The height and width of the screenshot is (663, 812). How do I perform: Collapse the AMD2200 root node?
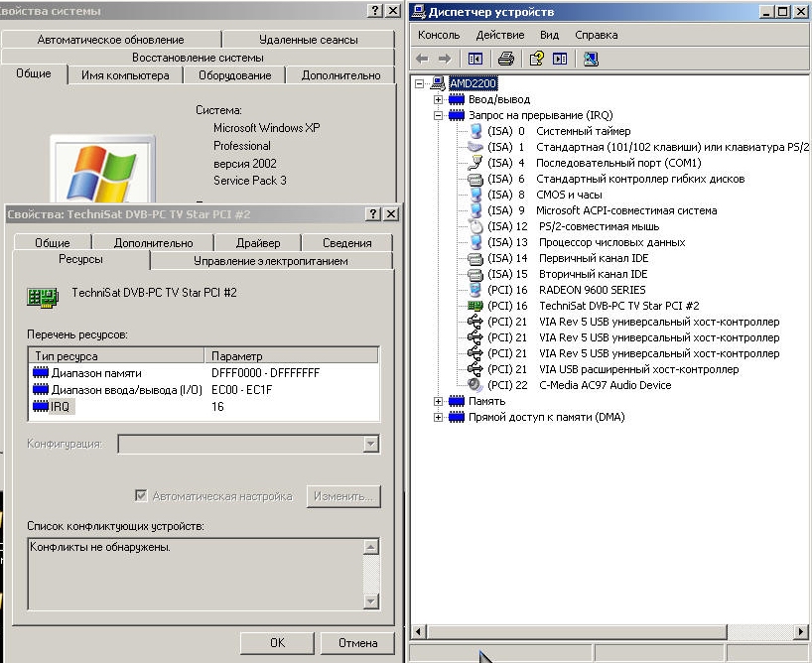(x=420, y=83)
